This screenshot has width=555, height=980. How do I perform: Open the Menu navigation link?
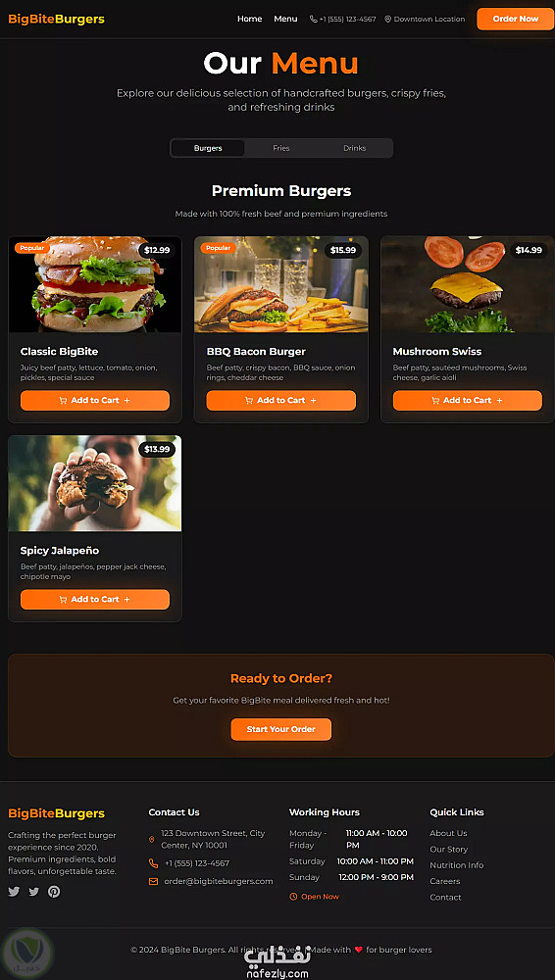tap(285, 19)
